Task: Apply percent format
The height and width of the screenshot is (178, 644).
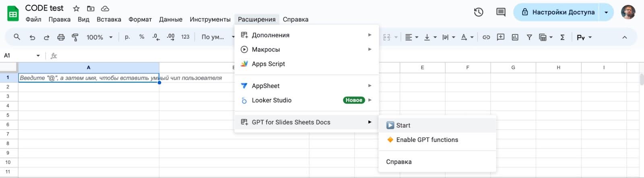Action: click(142, 37)
